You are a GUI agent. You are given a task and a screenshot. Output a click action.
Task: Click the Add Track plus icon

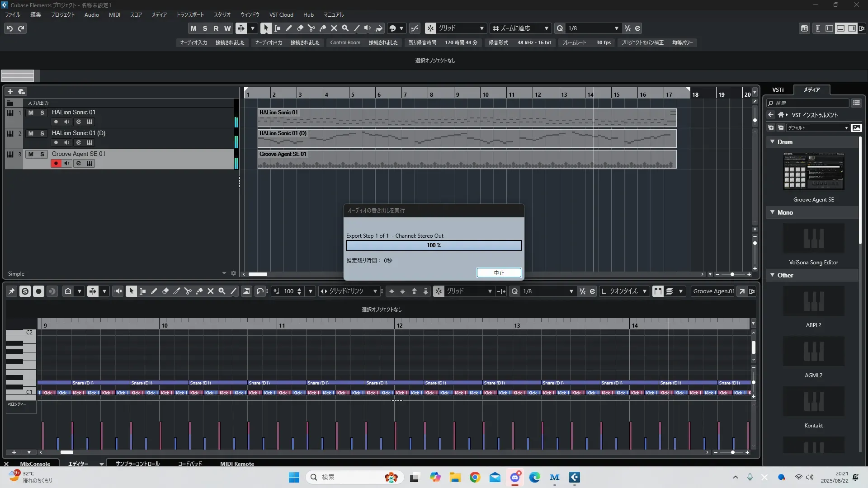point(10,91)
